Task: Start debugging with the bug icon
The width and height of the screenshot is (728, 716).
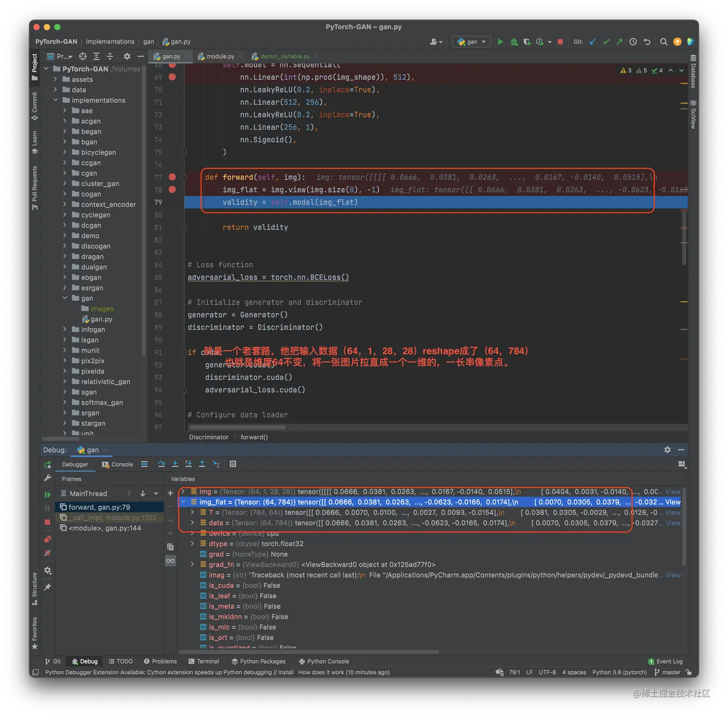Action: [514, 42]
